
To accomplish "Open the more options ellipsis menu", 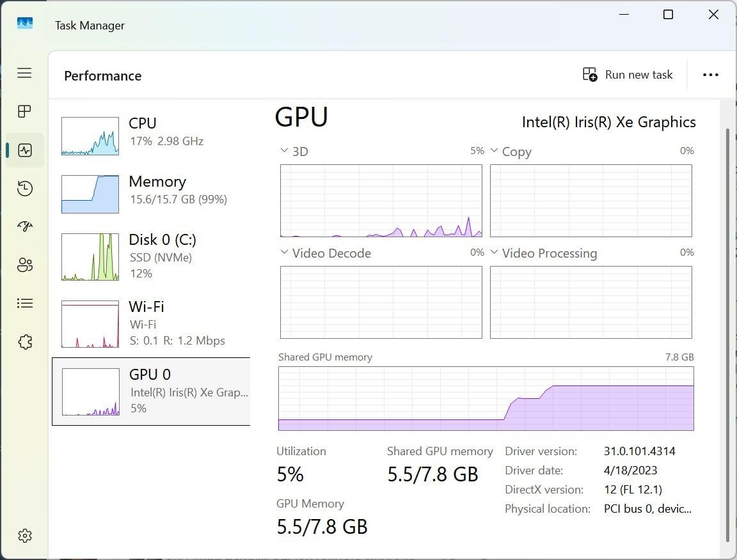I will coord(711,74).
